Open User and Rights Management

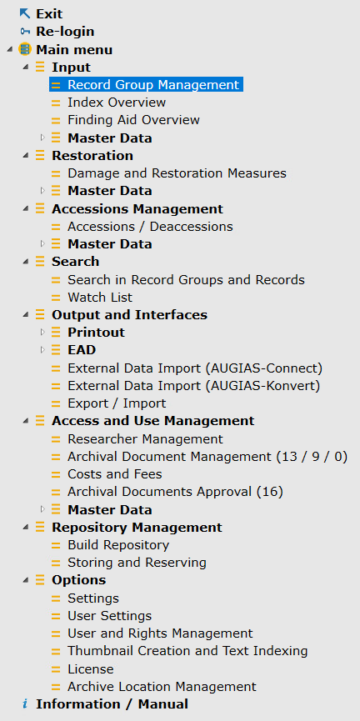pyautogui.click(x=160, y=634)
